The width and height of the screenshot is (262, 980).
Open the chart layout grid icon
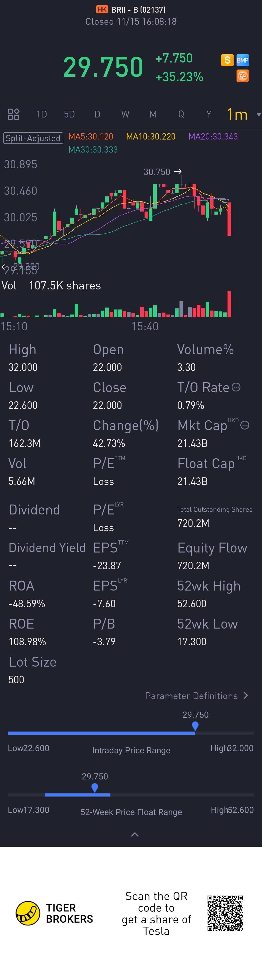13,114
